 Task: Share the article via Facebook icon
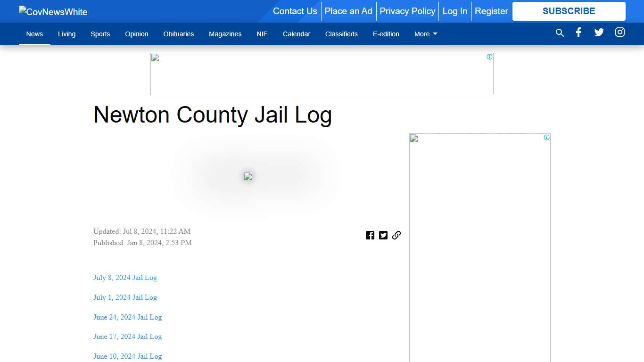[x=370, y=235]
